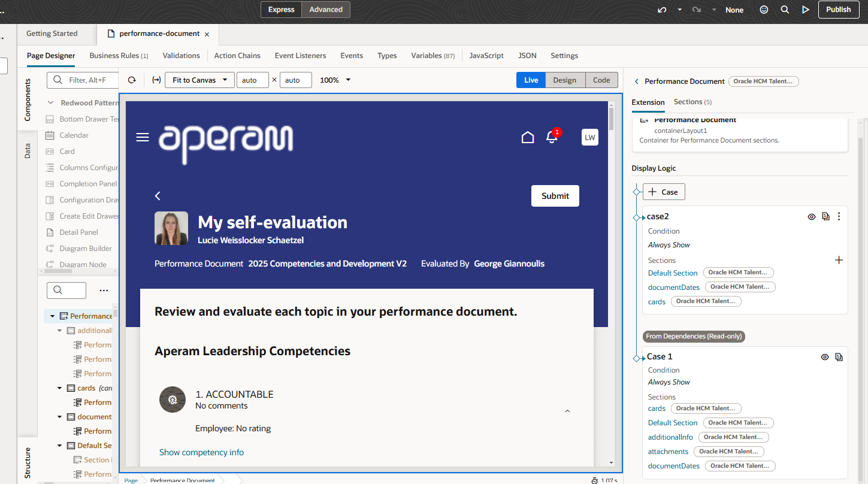Viewport: 868px width, 484px height.
Task: Click the hamburger menu in Aperam page
Action: tap(143, 138)
